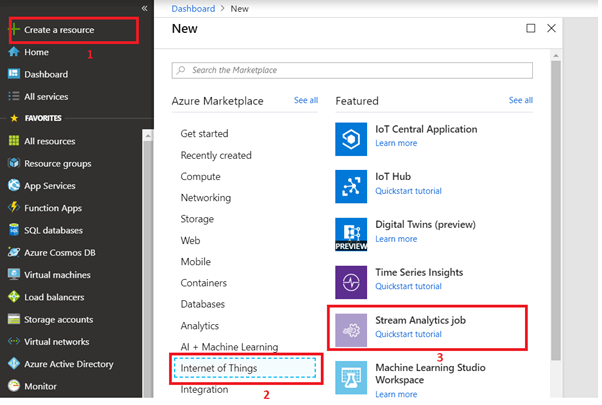The width and height of the screenshot is (602, 405).
Task: Maximize the New blade panel
Action: tap(531, 29)
